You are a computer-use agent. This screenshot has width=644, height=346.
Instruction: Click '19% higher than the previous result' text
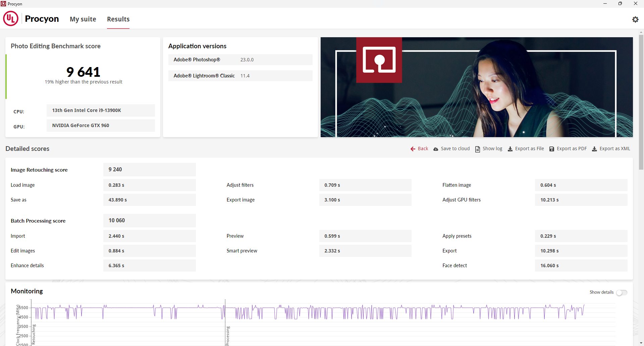(84, 82)
